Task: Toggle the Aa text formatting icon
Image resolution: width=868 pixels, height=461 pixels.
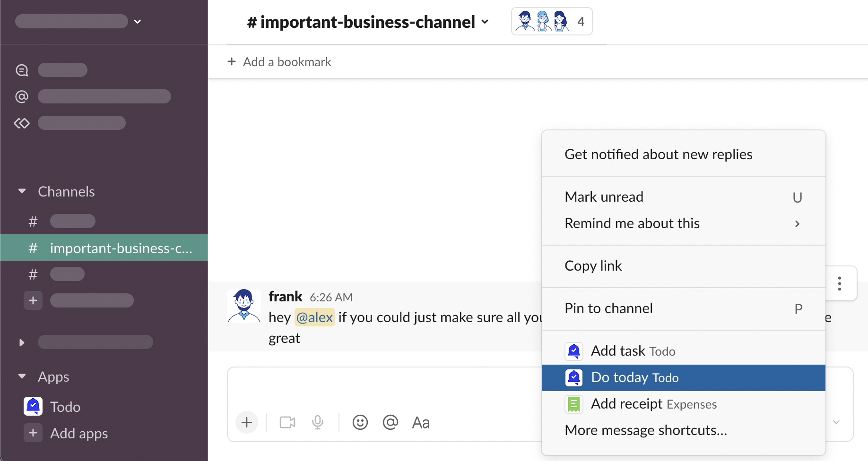Action: pyautogui.click(x=420, y=422)
